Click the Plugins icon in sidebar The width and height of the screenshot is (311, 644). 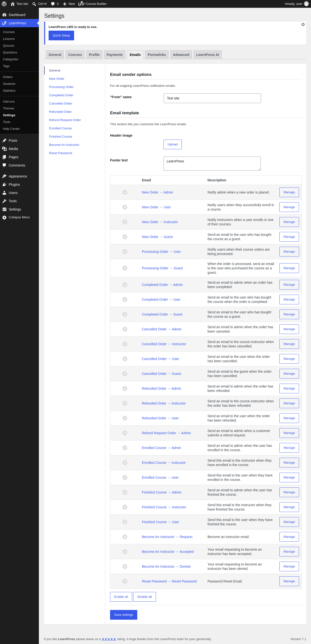pos(4,185)
